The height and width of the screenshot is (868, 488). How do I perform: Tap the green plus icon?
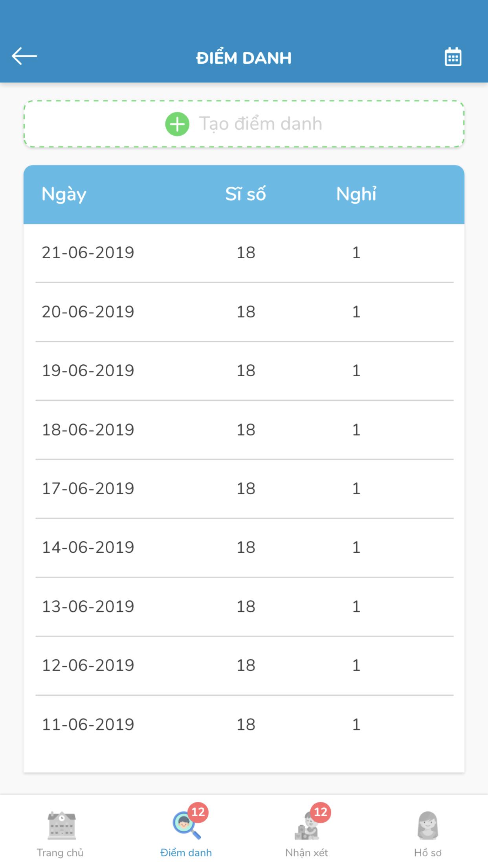[x=177, y=124]
